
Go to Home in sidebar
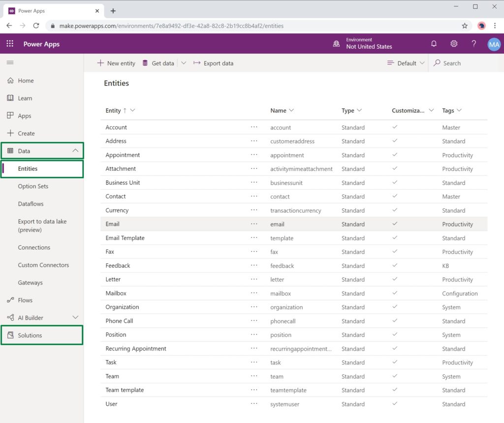click(42, 80)
